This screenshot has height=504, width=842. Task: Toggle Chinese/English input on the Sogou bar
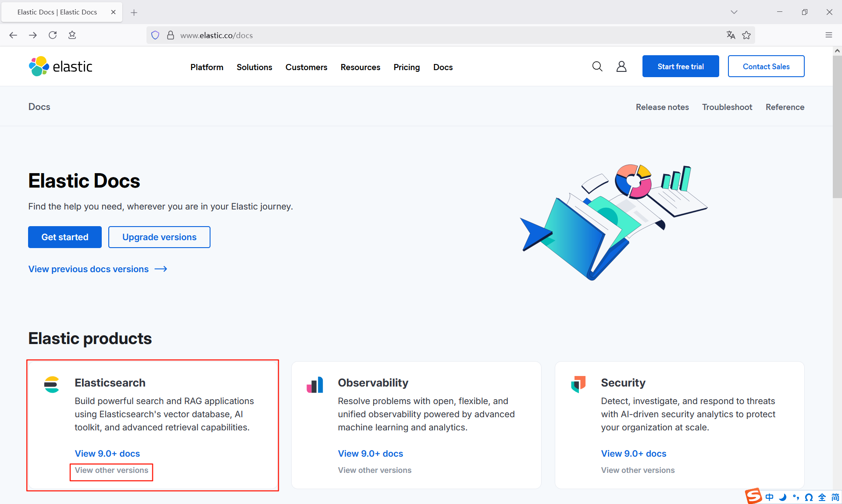coord(769,497)
